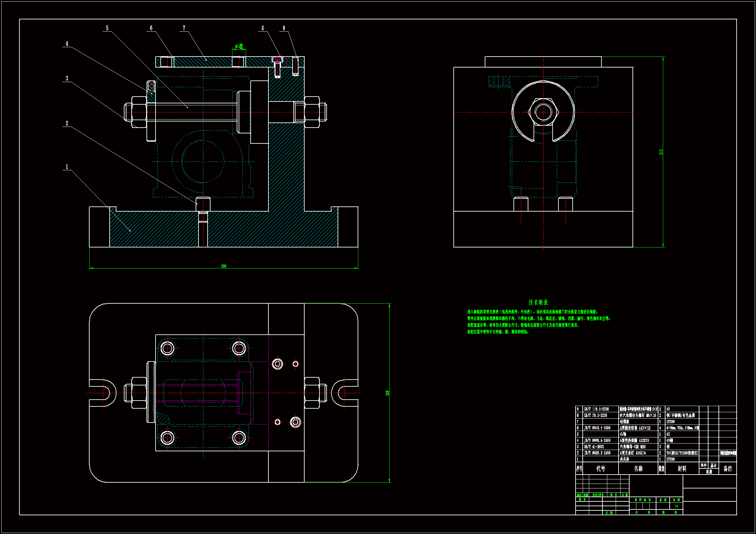Select the 夹具体 cell in row 1
The image size is (756, 534).
(624, 459)
